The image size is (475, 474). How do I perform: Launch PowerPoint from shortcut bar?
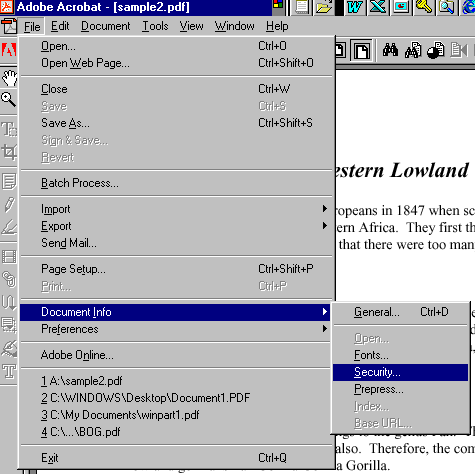pos(401,7)
